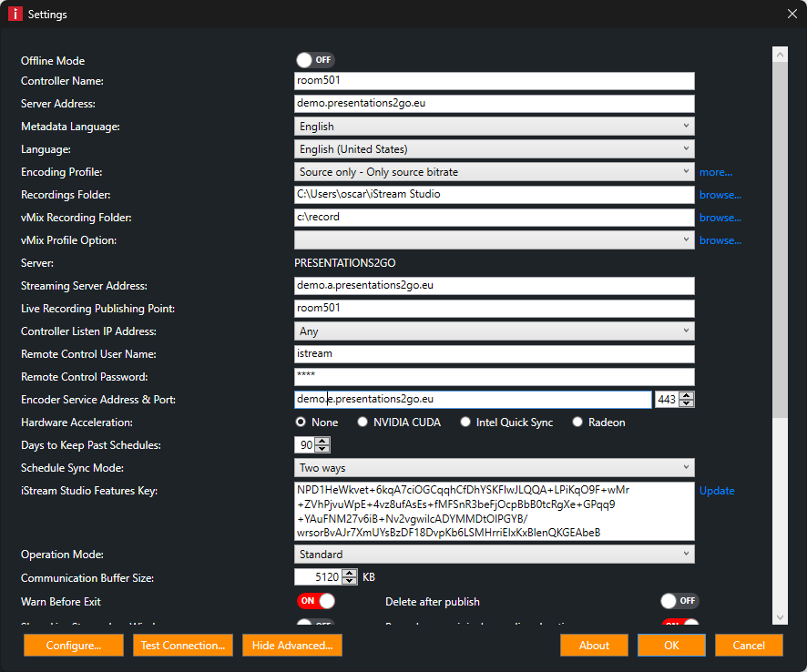
Task: Click the PRESENTATIONS2GO server text
Action: coord(345,263)
